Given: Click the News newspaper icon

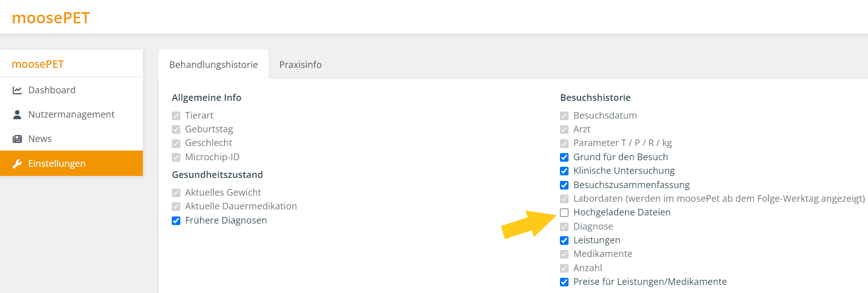Looking at the screenshot, I should 17,139.
